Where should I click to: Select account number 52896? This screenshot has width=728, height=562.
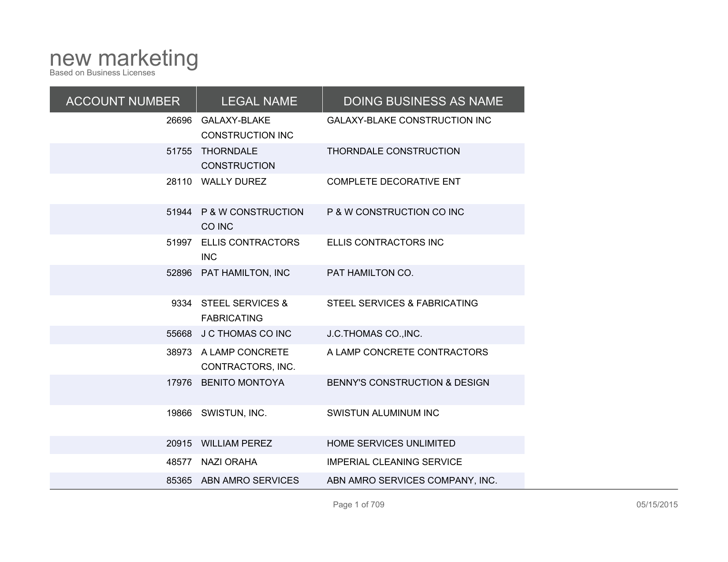coord(179,273)
